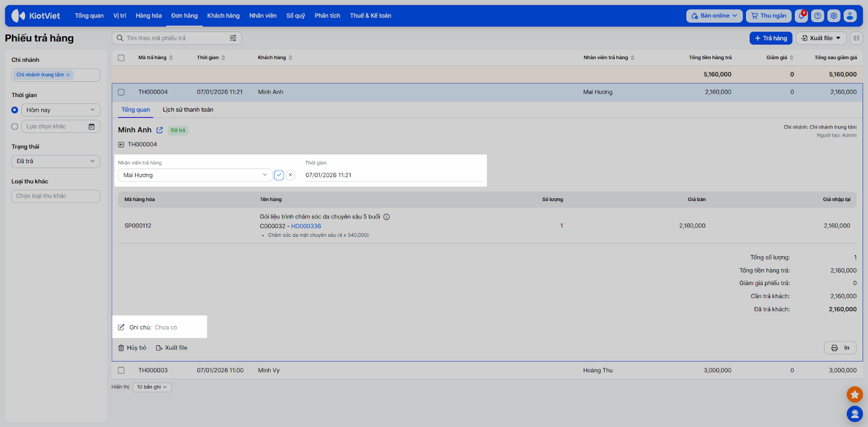Tick the TH000004 row checkbox

click(121, 92)
